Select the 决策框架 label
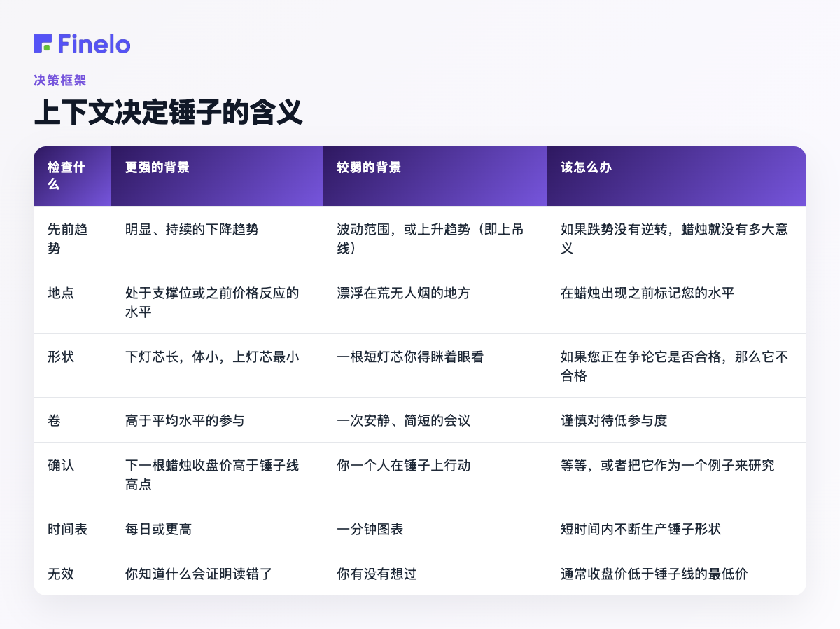840x629 pixels. click(x=59, y=81)
